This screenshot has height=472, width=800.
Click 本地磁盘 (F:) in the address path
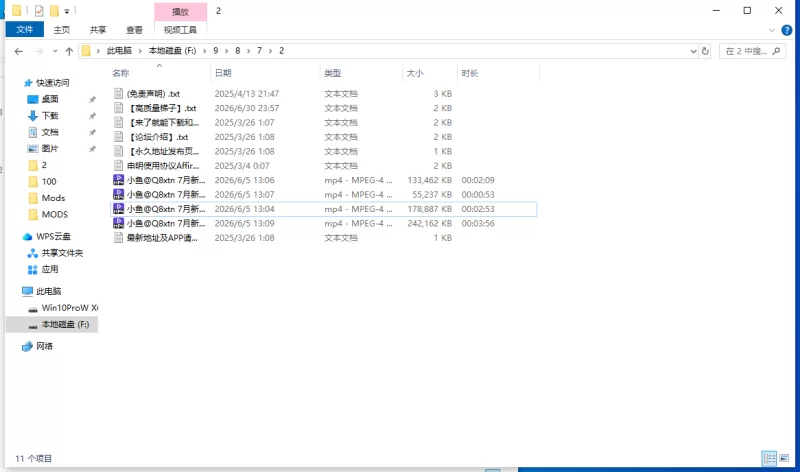(172, 51)
